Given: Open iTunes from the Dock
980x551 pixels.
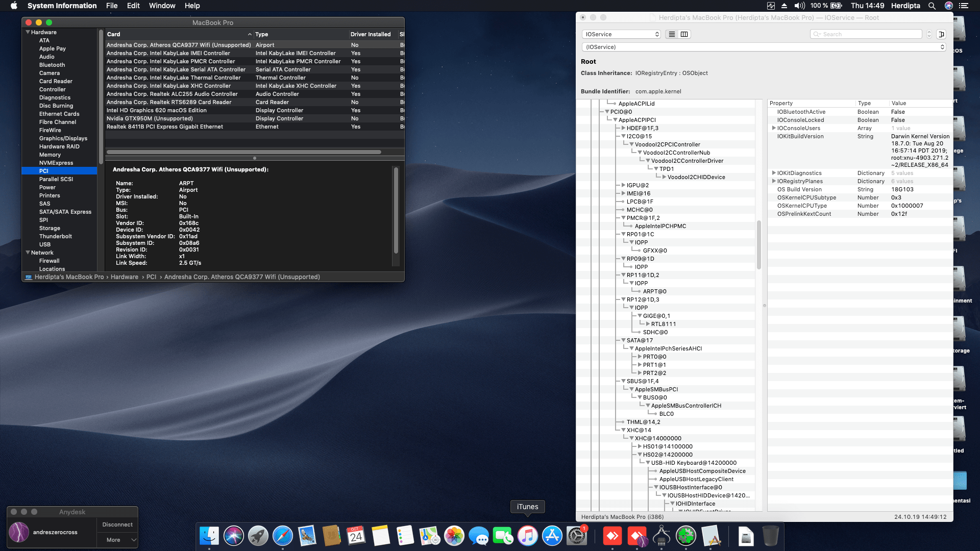Looking at the screenshot, I should coord(527,536).
